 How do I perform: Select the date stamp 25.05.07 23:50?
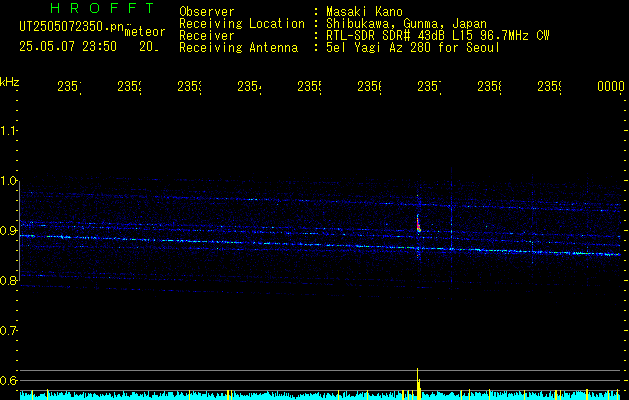coord(68,47)
